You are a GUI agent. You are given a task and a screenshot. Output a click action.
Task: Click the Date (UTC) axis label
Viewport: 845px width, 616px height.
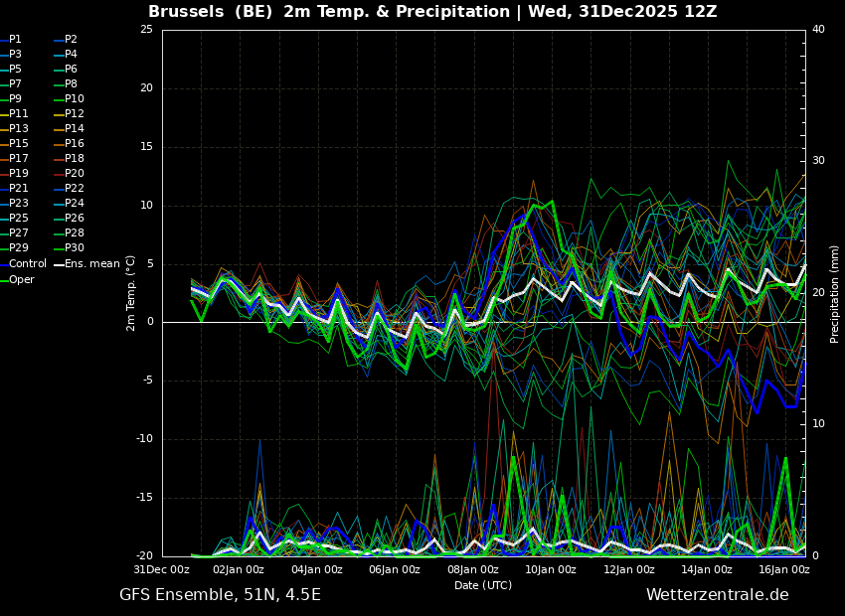tap(483, 585)
